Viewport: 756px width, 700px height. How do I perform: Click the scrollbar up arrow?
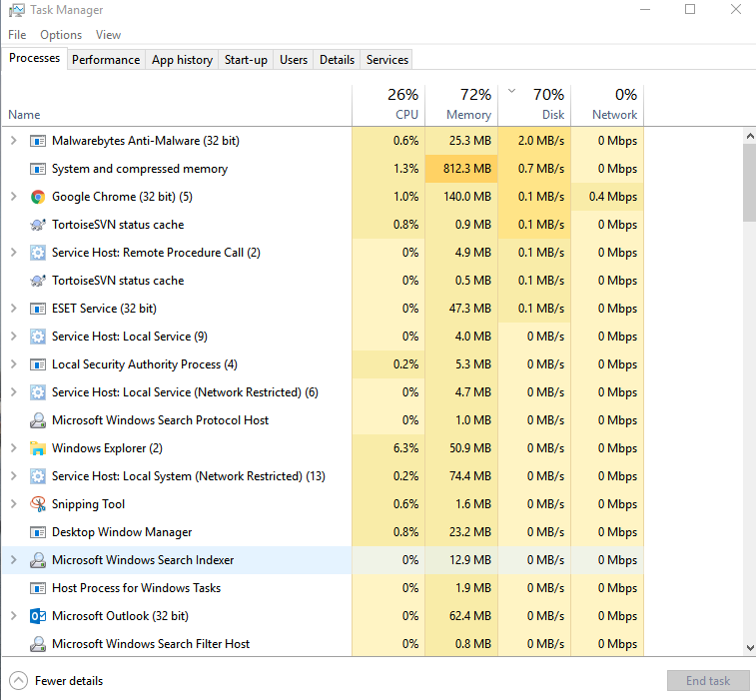[x=750, y=136]
